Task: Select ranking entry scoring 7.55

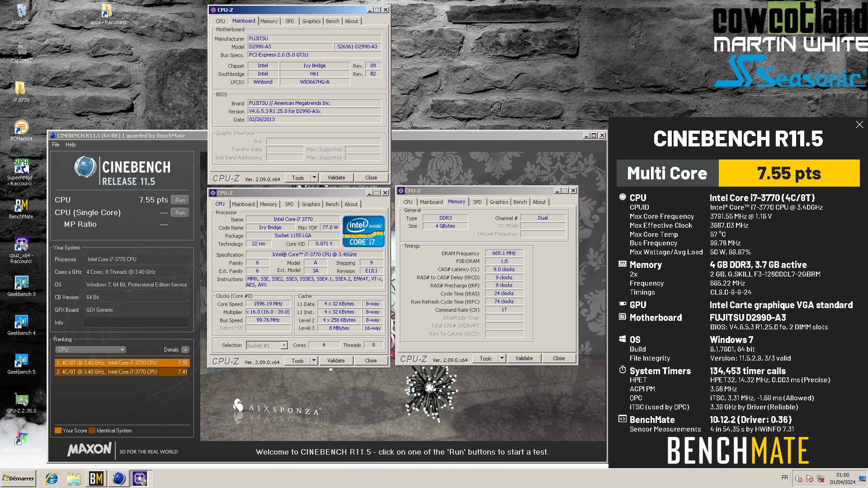Action: coord(122,363)
